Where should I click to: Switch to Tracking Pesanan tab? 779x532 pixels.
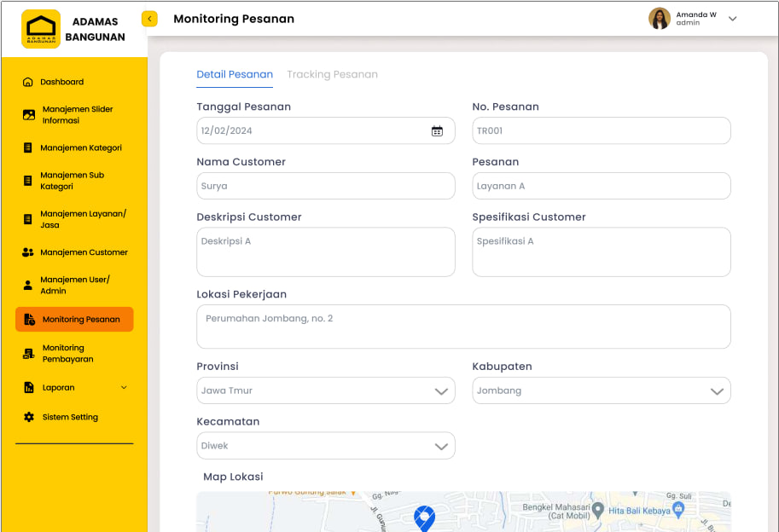tap(333, 74)
